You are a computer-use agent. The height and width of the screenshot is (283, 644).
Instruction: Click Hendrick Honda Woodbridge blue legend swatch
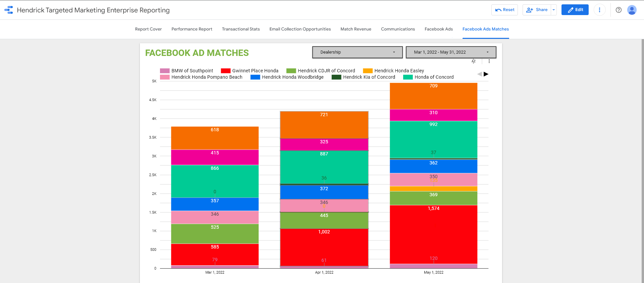(255, 77)
